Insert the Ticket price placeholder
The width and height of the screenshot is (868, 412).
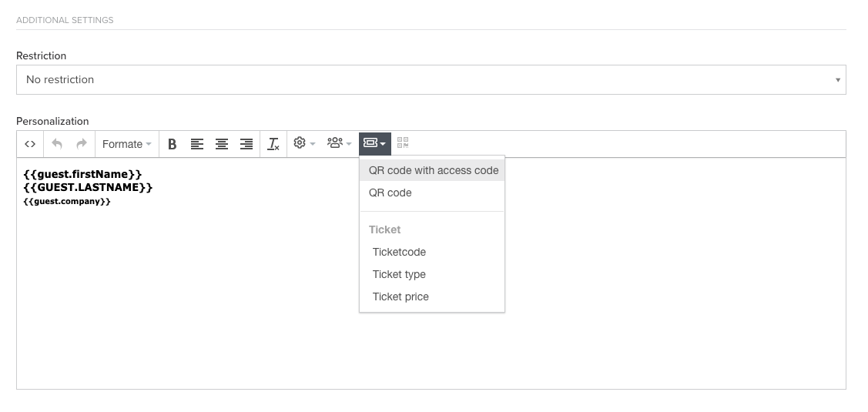pyautogui.click(x=400, y=296)
